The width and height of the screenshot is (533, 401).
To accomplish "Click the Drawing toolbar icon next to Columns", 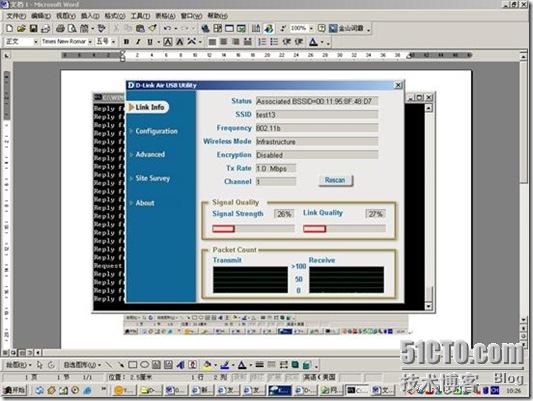I will [x=269, y=29].
